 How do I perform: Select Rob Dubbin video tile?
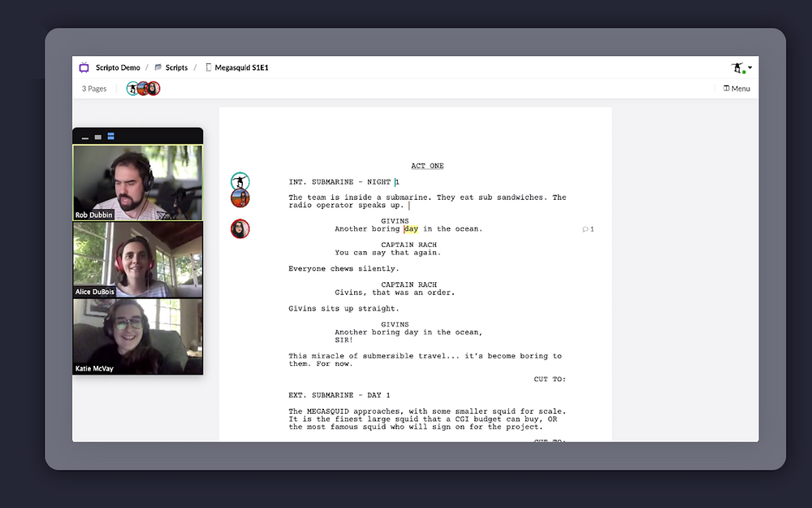(x=138, y=182)
